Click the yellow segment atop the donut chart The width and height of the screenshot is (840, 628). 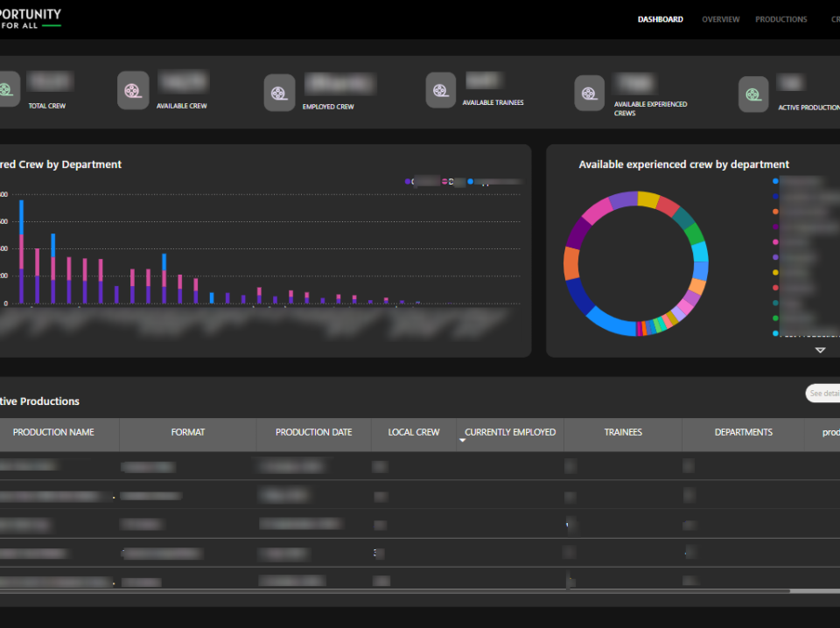coord(647,199)
